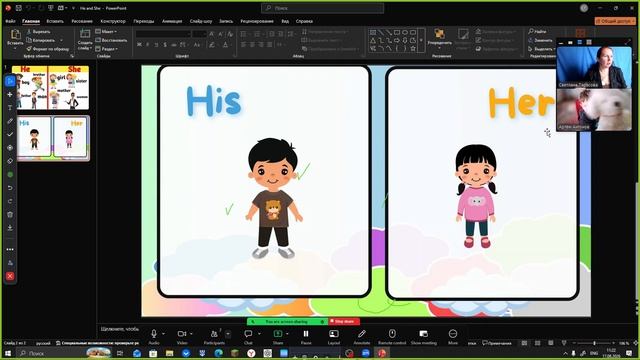Click the trash clear icon in annotation sidebar

click(x=10, y=214)
